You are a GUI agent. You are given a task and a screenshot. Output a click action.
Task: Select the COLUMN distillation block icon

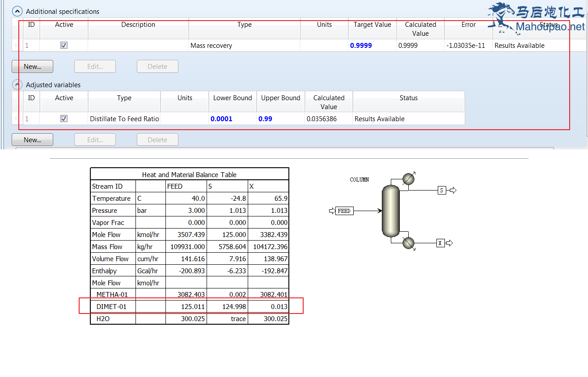(390, 211)
